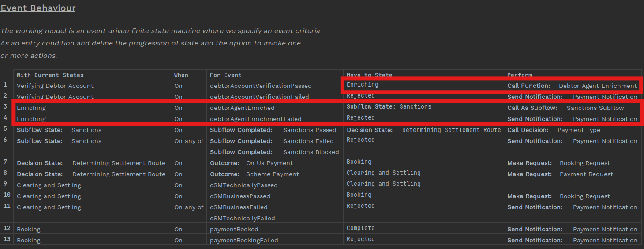
Task: Click the Complete state in row 12
Action: click(360, 228)
